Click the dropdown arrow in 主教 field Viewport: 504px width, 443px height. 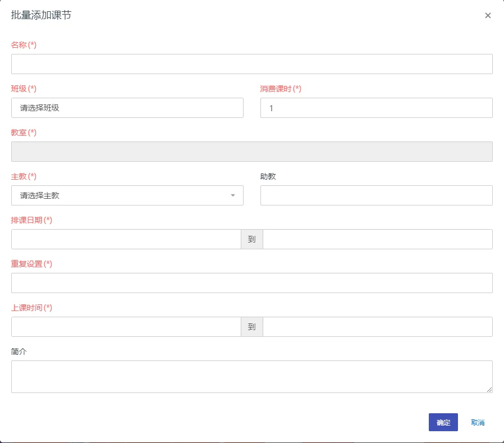point(233,195)
